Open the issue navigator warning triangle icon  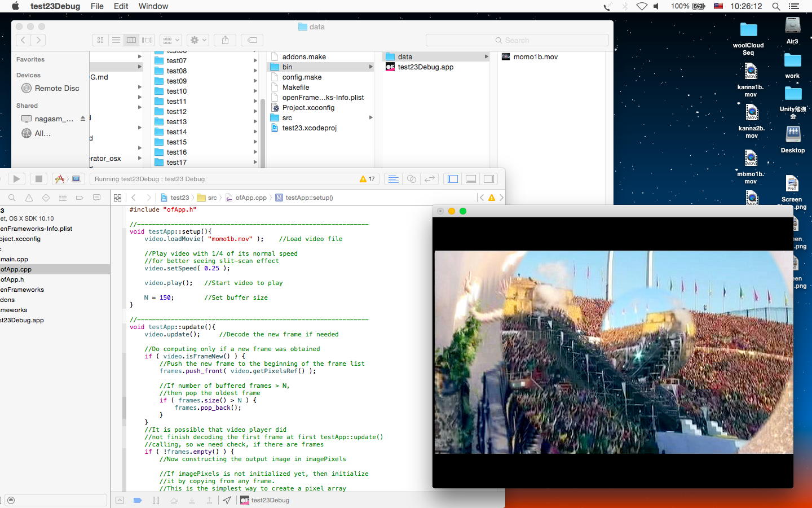coord(29,198)
